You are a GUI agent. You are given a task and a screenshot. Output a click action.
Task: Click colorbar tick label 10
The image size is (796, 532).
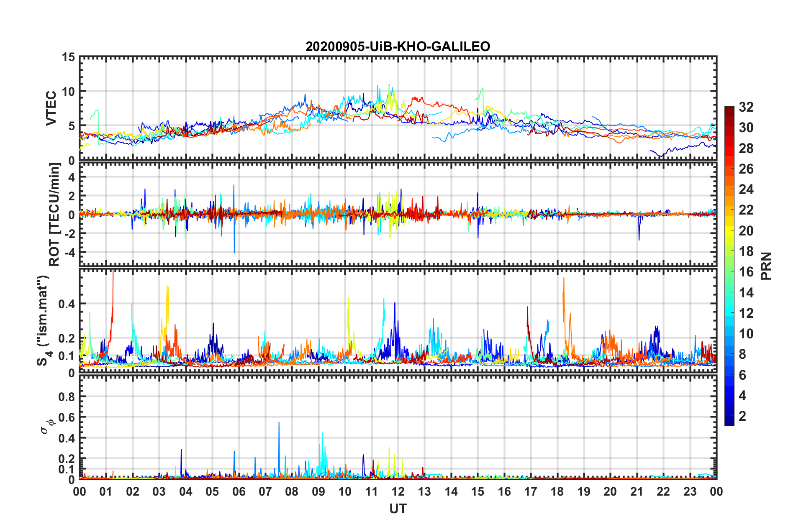pos(746,334)
